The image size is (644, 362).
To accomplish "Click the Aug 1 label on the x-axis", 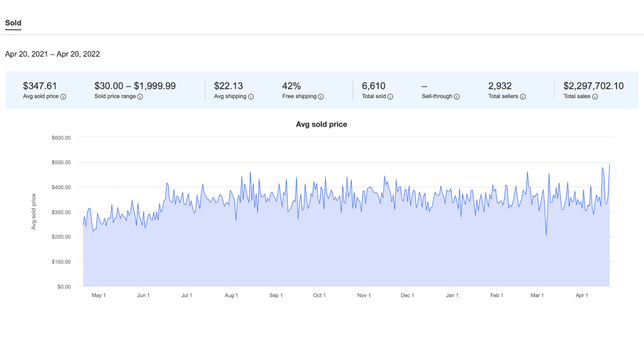I will (x=231, y=295).
